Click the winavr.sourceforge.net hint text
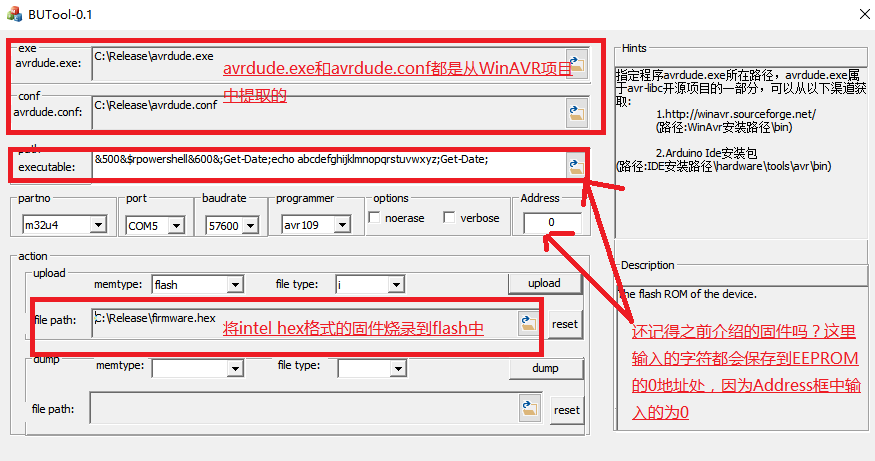The height and width of the screenshot is (461, 875). 735,114
